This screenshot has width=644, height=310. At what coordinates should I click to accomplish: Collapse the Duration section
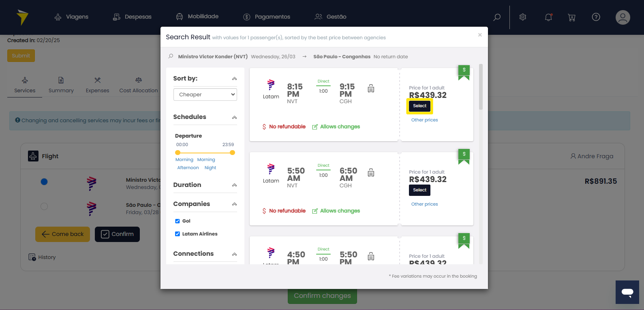click(x=234, y=185)
